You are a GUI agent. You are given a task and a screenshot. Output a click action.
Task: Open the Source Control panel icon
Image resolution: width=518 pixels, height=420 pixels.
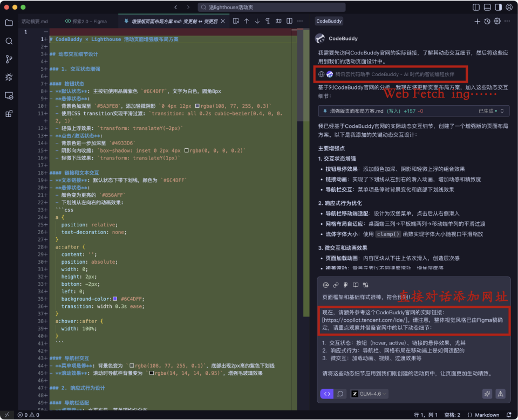9,59
